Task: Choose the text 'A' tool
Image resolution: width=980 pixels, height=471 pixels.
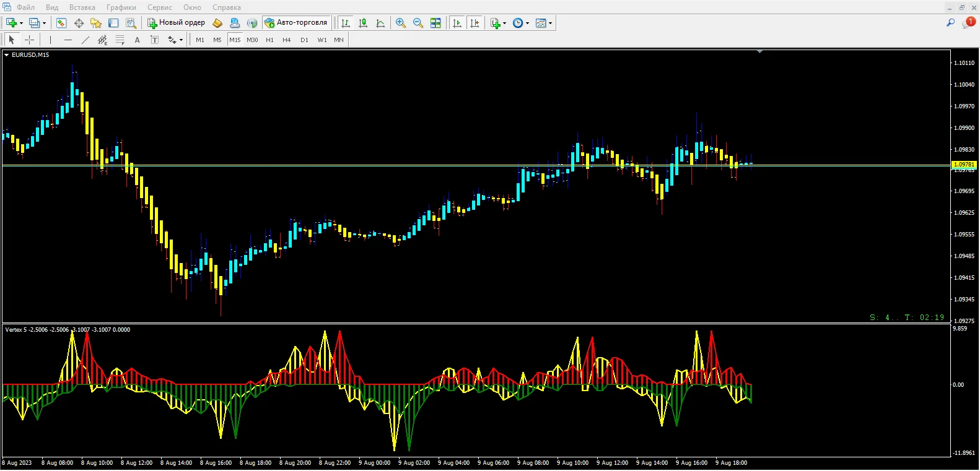Action: point(138,40)
